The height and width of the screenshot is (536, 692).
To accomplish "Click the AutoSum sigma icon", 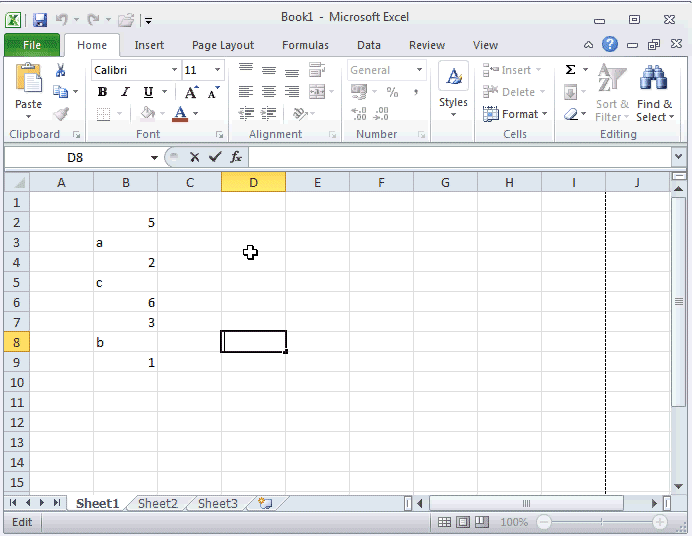I will [x=570, y=70].
